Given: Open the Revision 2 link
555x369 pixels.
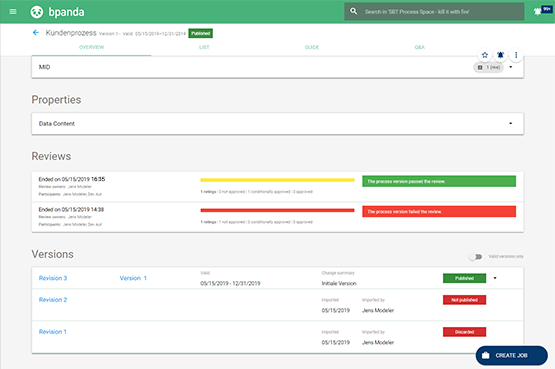Looking at the screenshot, I should pyautogui.click(x=53, y=300).
